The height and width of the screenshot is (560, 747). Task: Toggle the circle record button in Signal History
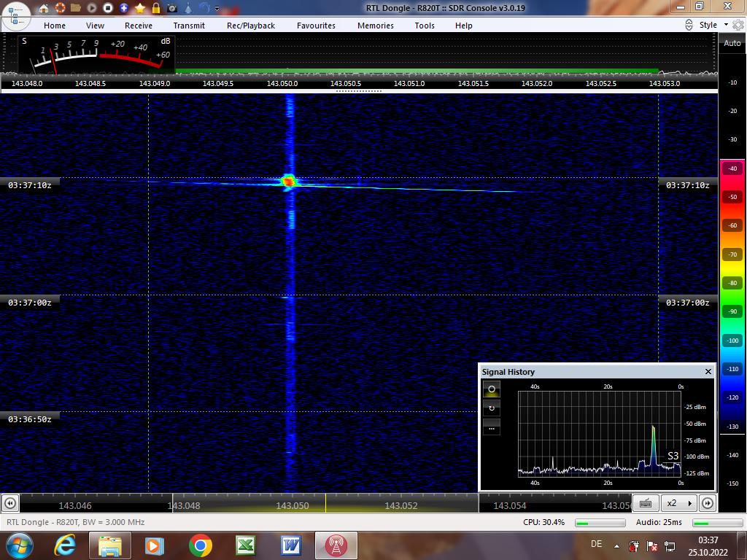pyautogui.click(x=492, y=389)
